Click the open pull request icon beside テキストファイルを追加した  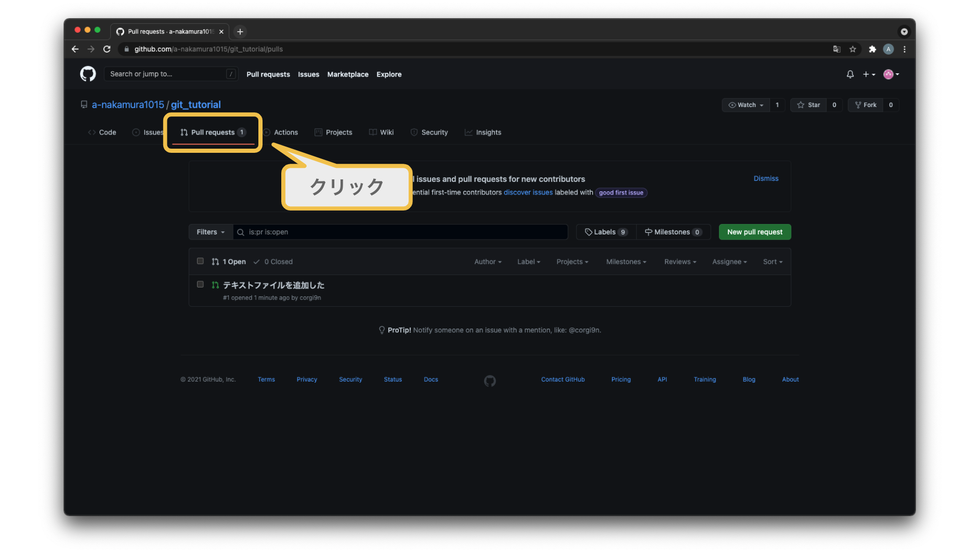point(215,285)
